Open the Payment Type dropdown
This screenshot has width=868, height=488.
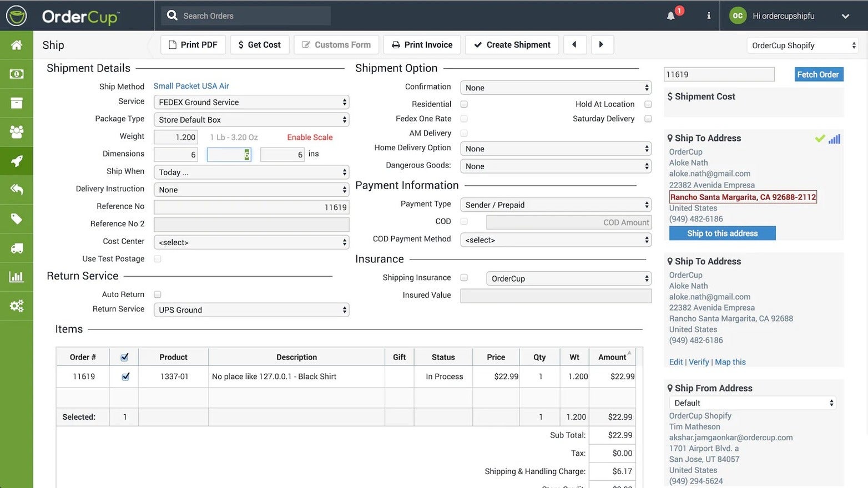click(556, 205)
